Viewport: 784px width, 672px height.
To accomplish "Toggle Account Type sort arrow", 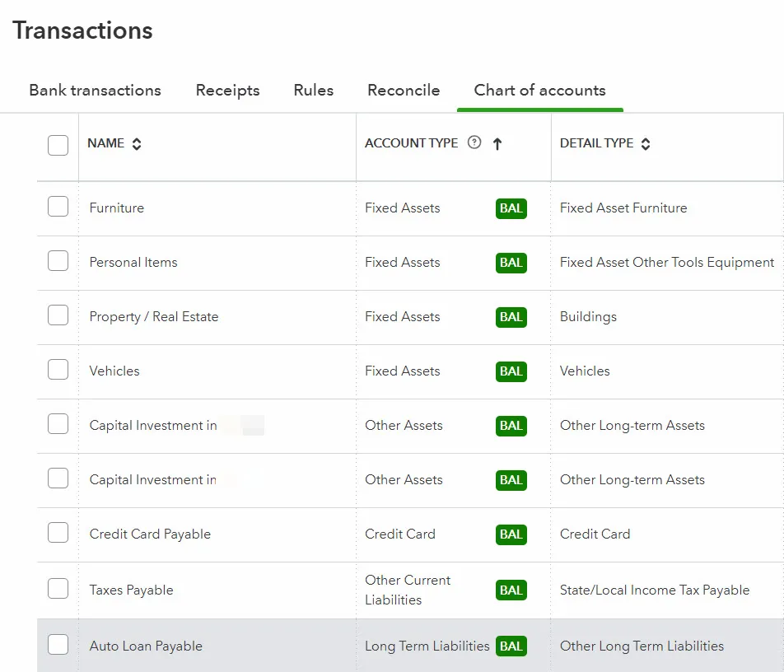I will (497, 144).
